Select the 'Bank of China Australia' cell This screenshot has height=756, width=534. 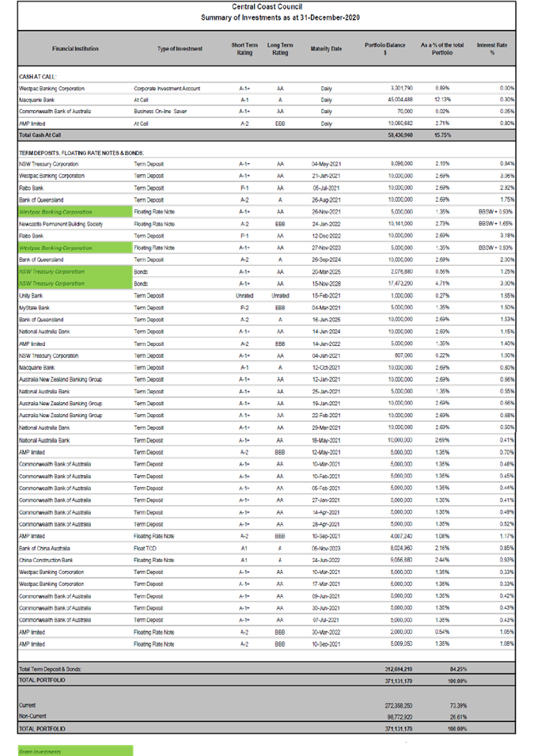coord(44,548)
